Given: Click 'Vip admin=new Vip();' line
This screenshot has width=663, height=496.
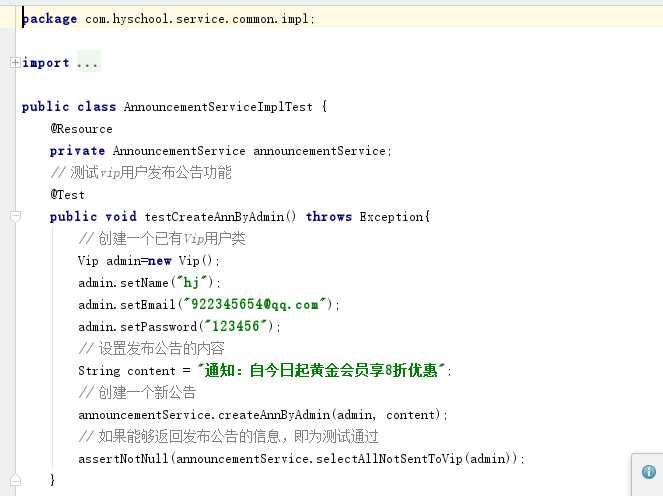Looking at the screenshot, I should coord(149,260).
